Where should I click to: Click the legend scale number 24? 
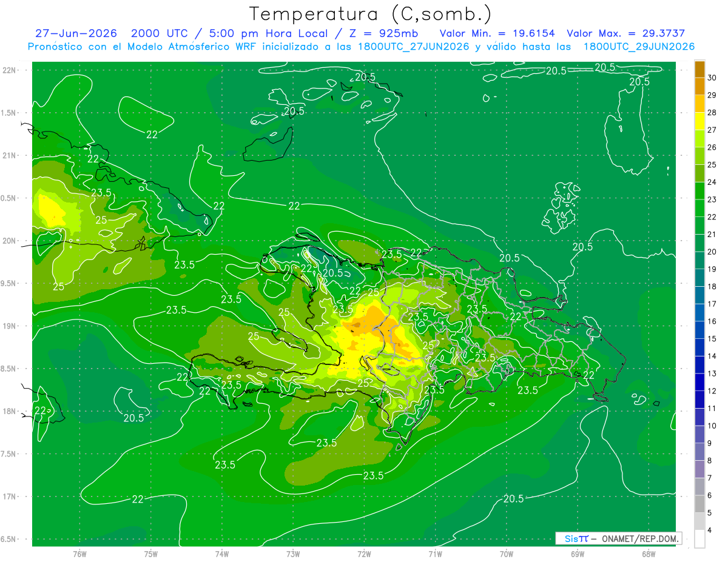(712, 182)
